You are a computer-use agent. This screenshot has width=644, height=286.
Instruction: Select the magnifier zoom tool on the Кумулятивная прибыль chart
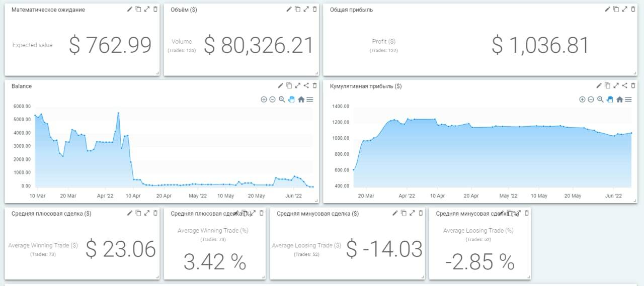[x=600, y=100]
